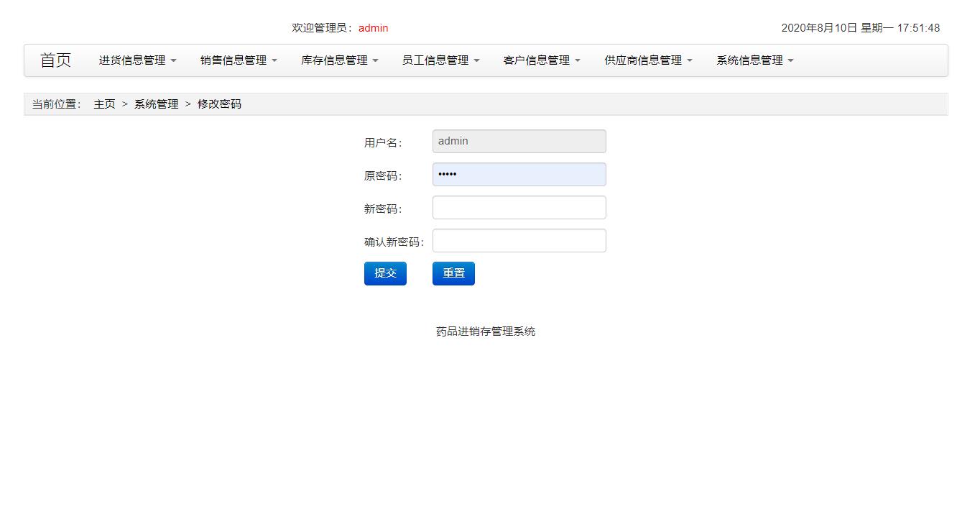Click the 确认新密码 confirmation field
The height and width of the screenshot is (522, 980).
(x=519, y=240)
